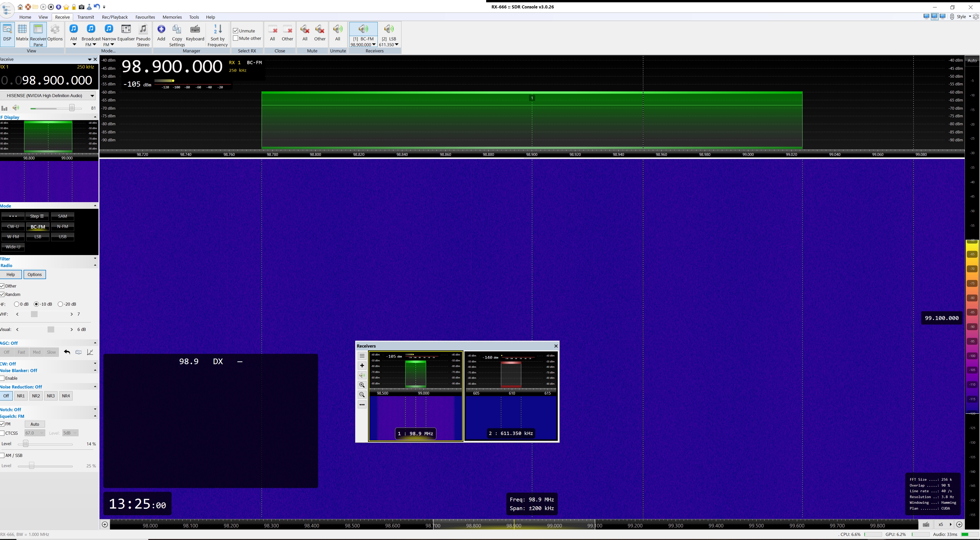
Task: Switch to the Favourites tab
Action: 145,17
